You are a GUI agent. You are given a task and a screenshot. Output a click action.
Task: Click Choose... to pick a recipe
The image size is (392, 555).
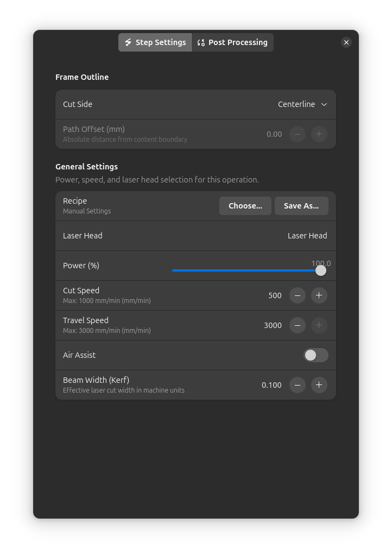[x=245, y=206]
